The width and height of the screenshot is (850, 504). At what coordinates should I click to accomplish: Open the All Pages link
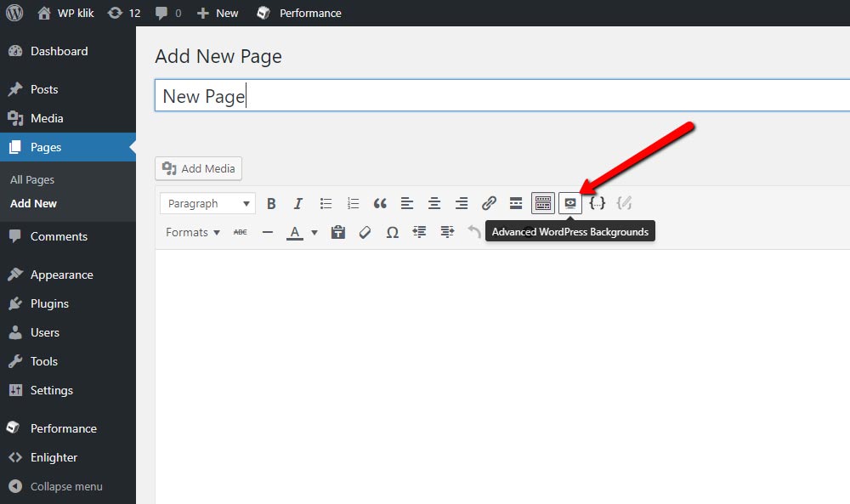[32, 180]
